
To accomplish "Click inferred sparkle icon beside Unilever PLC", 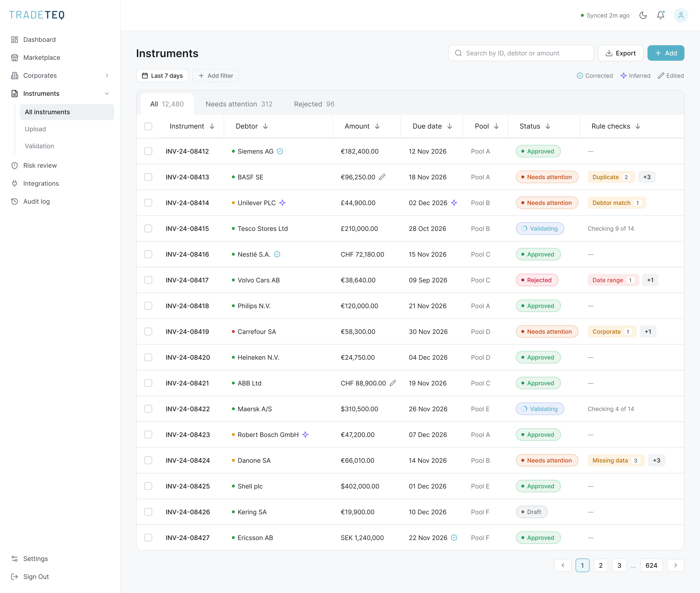I will (x=282, y=203).
